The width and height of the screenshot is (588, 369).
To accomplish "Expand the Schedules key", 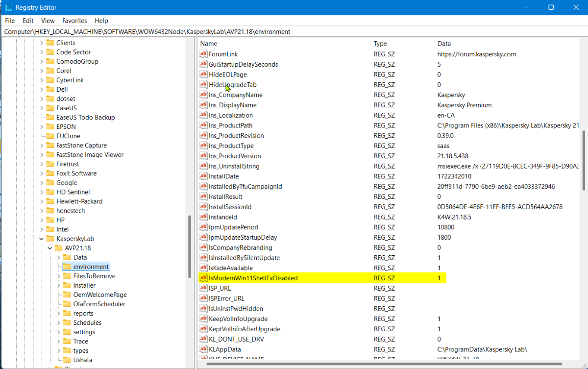I will (58, 322).
